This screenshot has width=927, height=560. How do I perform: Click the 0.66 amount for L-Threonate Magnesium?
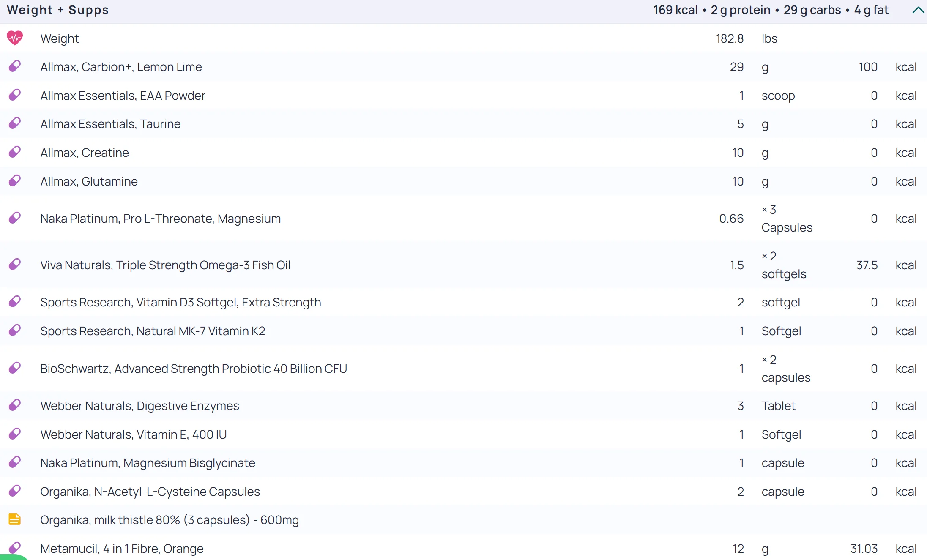[731, 219]
